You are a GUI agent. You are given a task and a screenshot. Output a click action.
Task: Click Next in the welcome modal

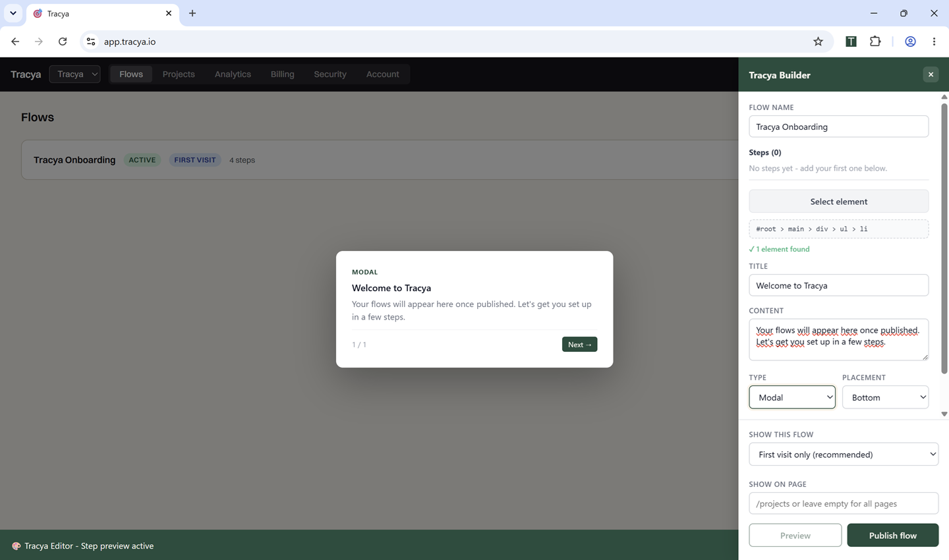(579, 345)
